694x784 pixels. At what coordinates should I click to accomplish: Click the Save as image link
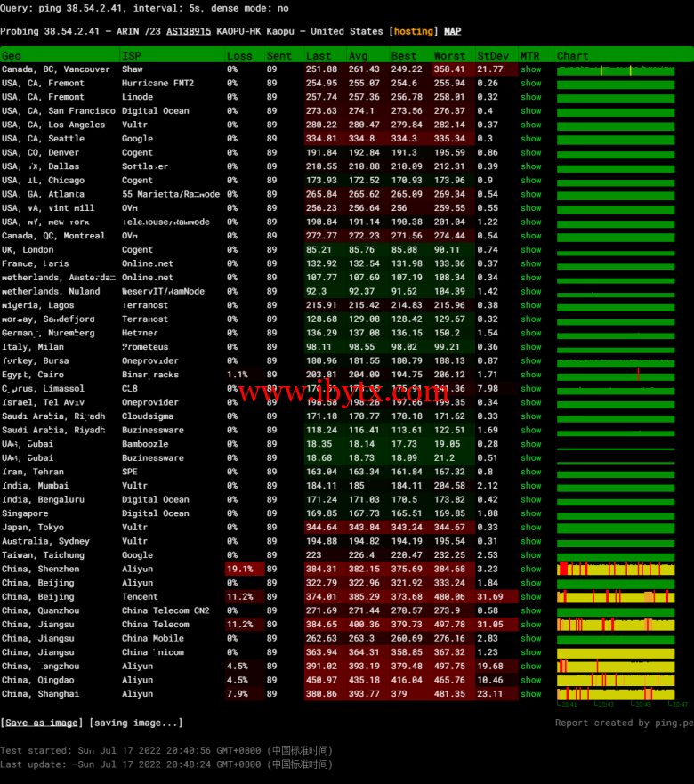tap(42, 723)
